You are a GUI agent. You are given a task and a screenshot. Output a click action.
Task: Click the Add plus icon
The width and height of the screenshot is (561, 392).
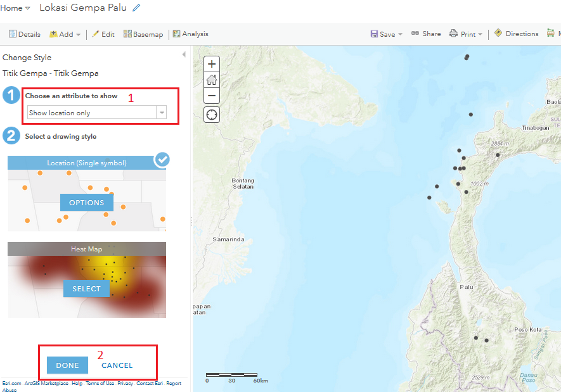coord(53,34)
